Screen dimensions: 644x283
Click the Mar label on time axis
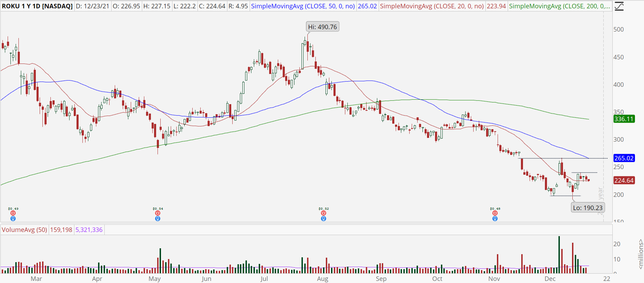[x=36, y=279]
